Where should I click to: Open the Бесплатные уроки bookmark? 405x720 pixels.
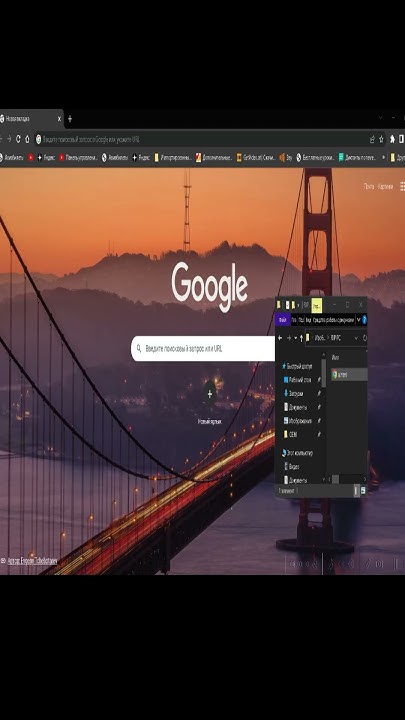click(x=315, y=158)
